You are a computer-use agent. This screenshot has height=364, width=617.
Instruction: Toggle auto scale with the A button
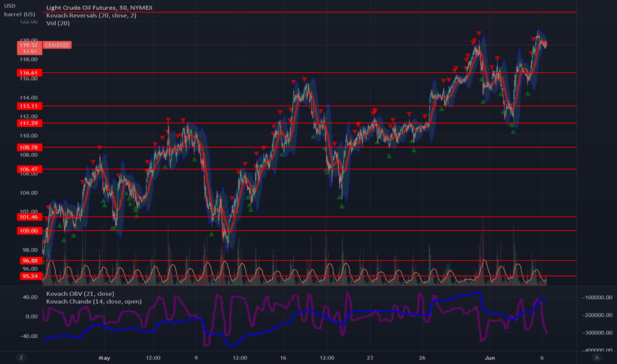(x=596, y=357)
